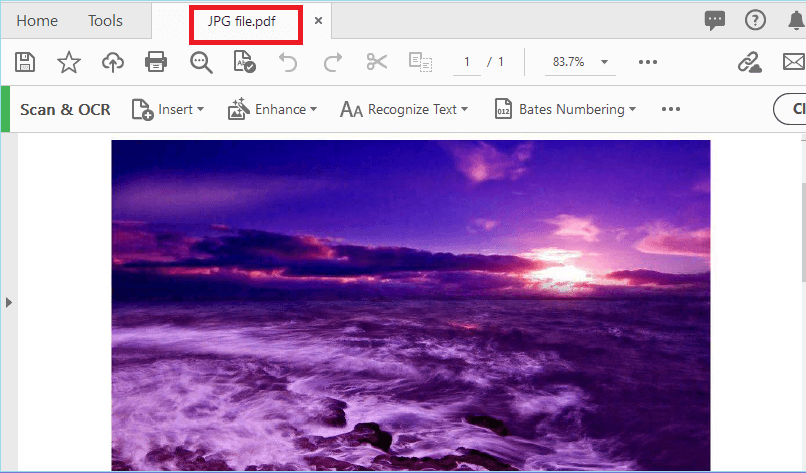Click the Save file icon
The image size is (806, 473).
25,62
